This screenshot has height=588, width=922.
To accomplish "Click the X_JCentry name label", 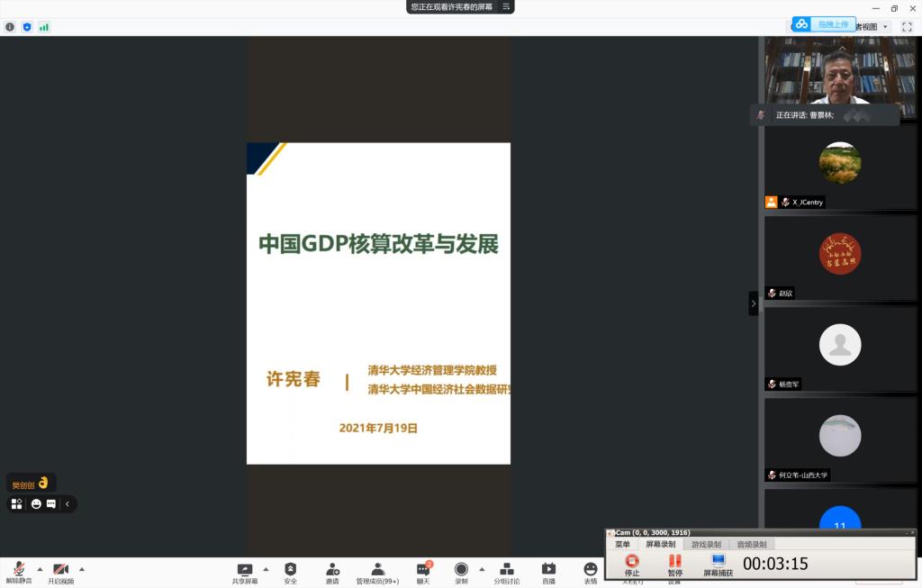I will pos(808,203).
